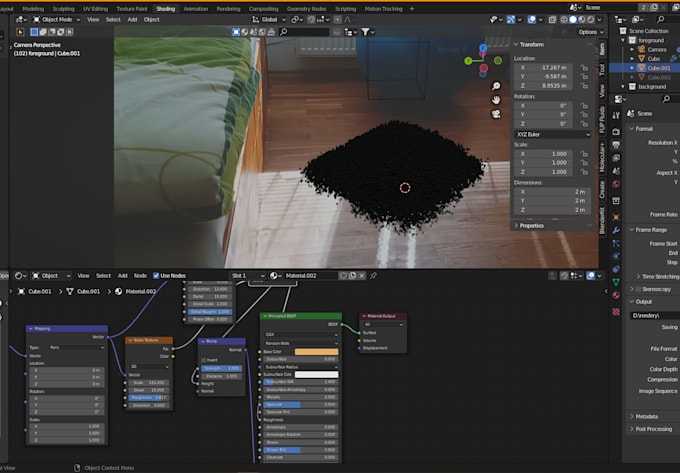This screenshot has width=680, height=473.
Task: Adjust the Bump Strength slider
Action: pos(221,368)
